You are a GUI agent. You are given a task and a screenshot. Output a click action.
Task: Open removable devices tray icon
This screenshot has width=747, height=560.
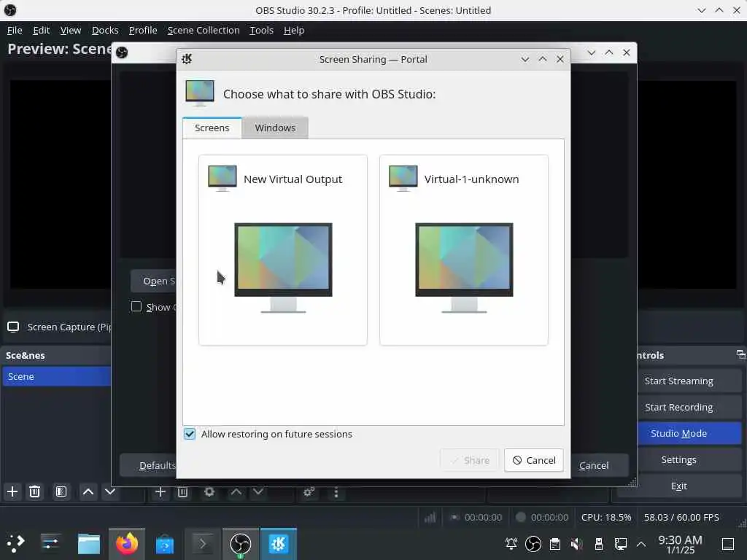coord(599,543)
